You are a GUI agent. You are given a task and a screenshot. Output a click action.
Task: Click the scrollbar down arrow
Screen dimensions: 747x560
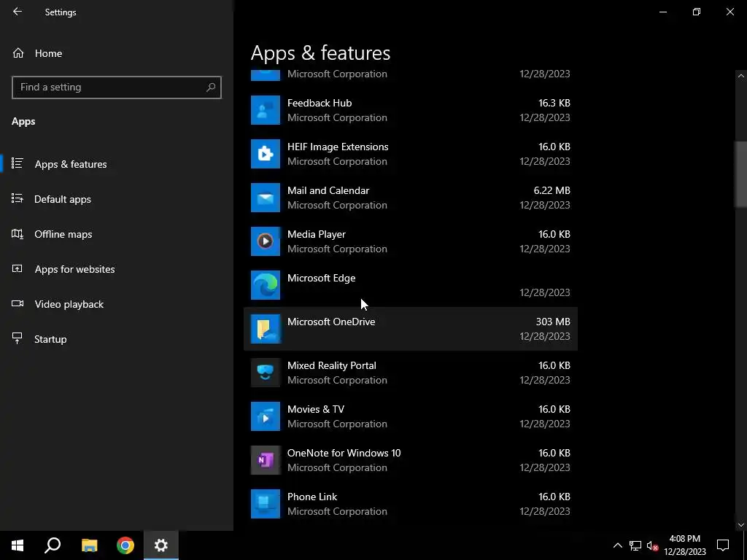pyautogui.click(x=741, y=525)
